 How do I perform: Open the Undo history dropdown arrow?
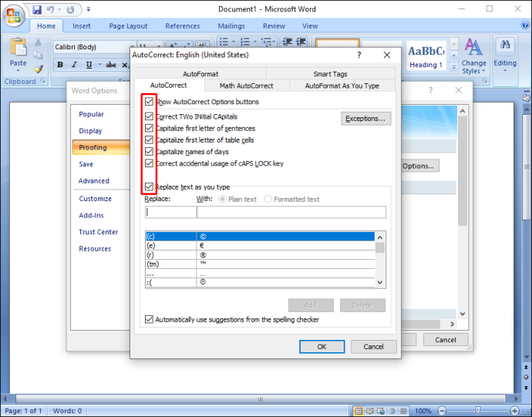(x=59, y=9)
